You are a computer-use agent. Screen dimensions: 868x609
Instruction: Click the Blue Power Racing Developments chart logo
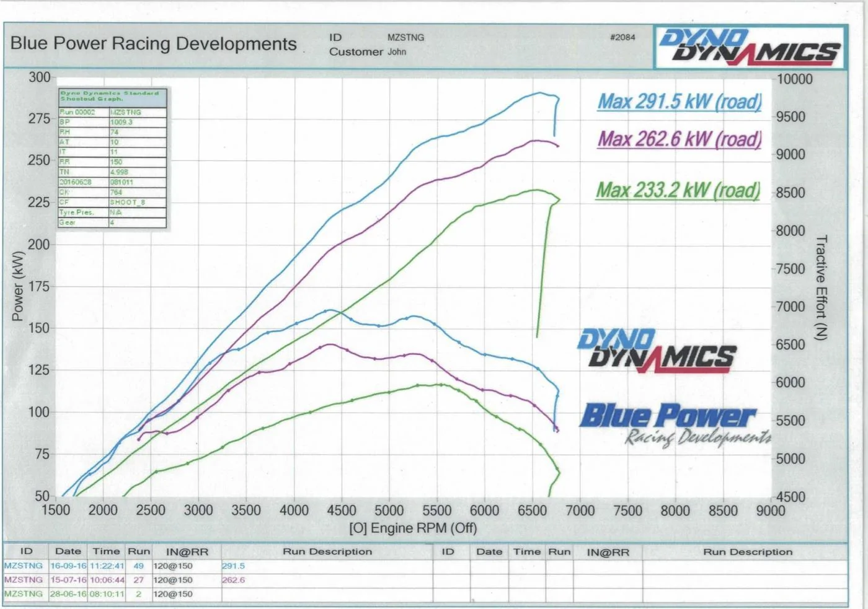tap(675, 424)
